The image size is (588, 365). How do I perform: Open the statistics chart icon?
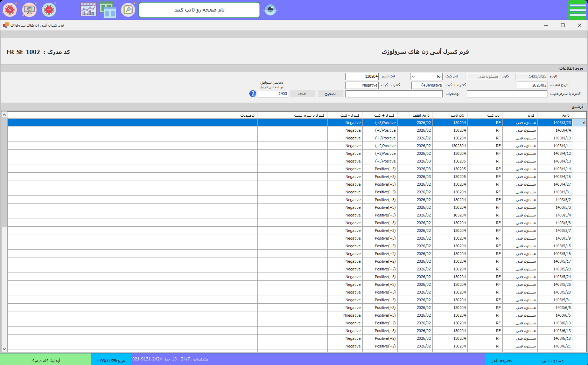click(x=89, y=10)
